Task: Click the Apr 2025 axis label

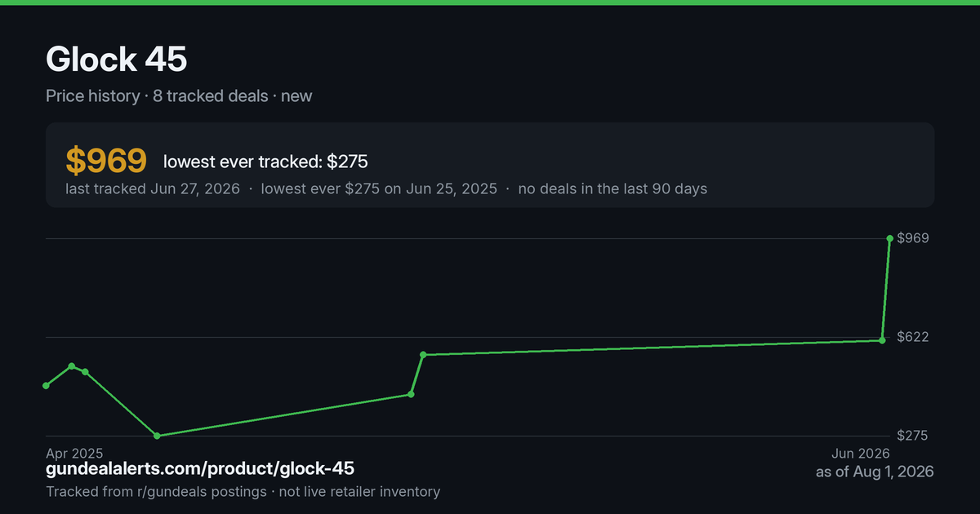Action: click(x=74, y=453)
